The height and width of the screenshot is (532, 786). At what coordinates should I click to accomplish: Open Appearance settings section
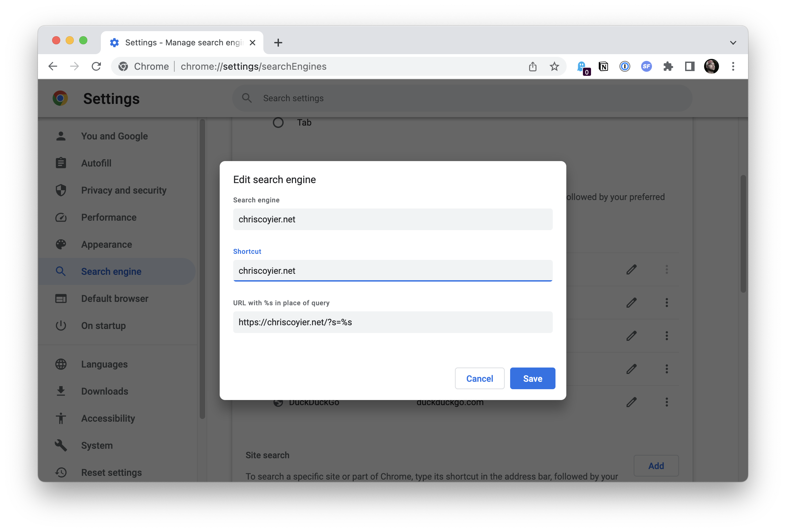(117, 244)
